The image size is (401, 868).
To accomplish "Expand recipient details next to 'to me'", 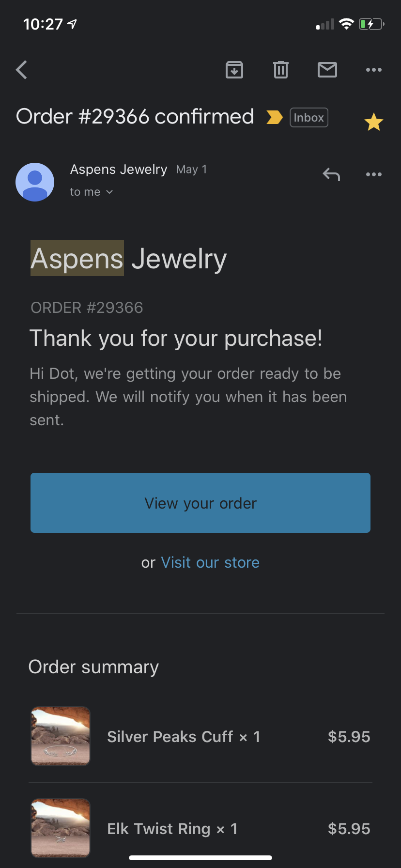I will (109, 192).
